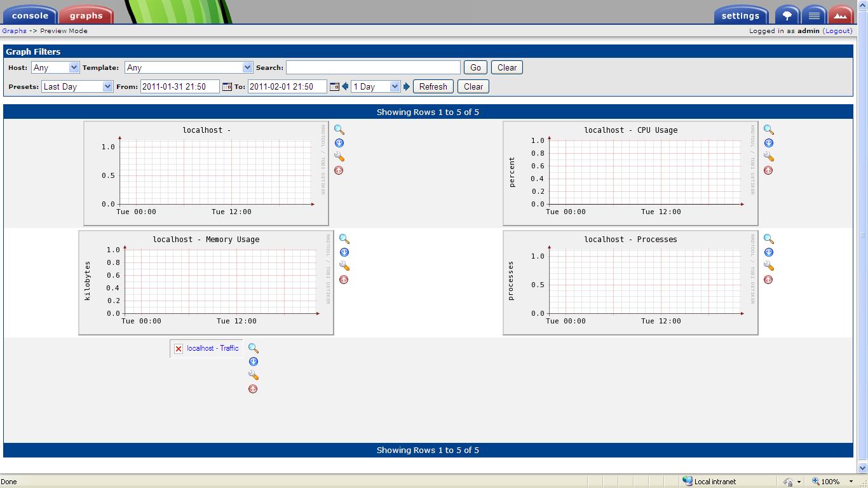Open the untitled 'localhost -' graph image

(x=206, y=173)
